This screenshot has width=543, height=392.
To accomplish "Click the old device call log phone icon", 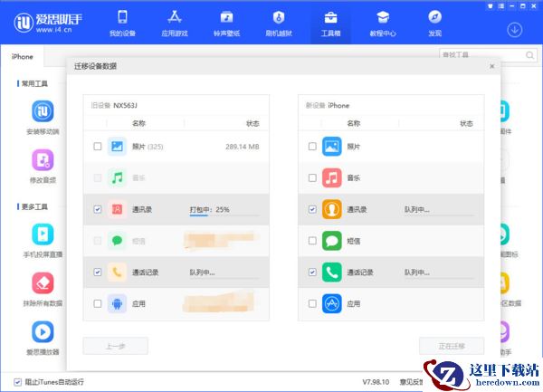I will (x=117, y=272).
